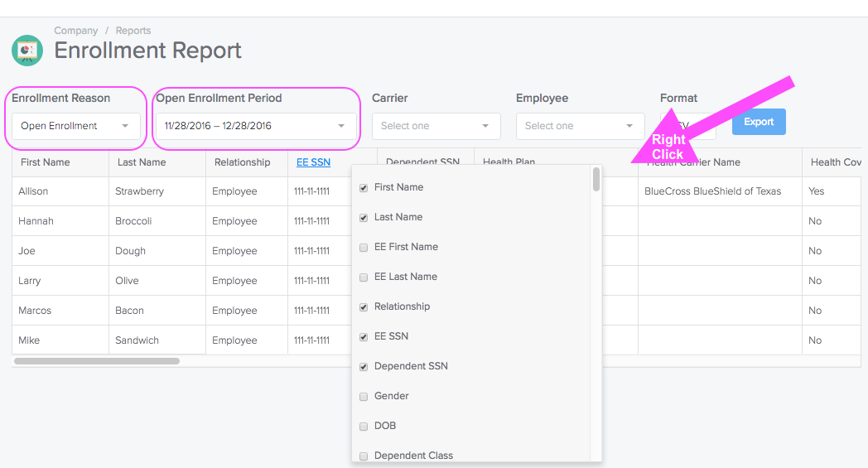
Task: Select the Joe cell
Action: [60, 252]
